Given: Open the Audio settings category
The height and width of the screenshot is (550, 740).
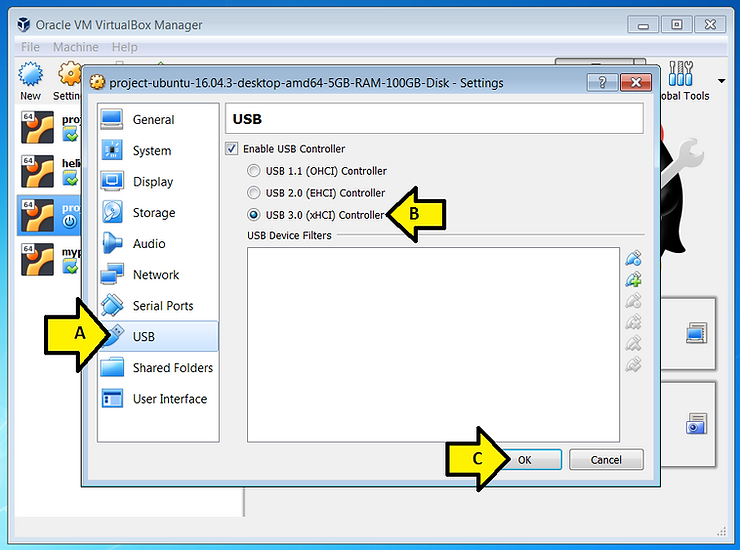Looking at the screenshot, I should 158,244.
